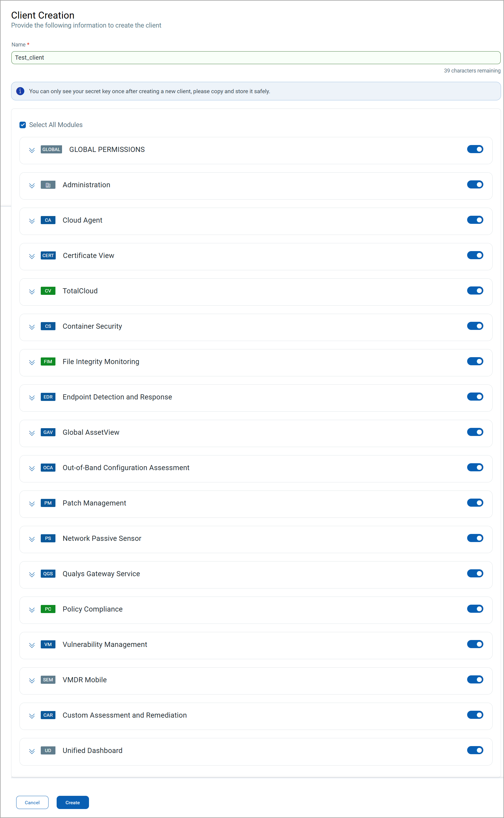This screenshot has width=504, height=818.
Task: Click the SEM VMDR Mobile badge
Action: click(48, 679)
